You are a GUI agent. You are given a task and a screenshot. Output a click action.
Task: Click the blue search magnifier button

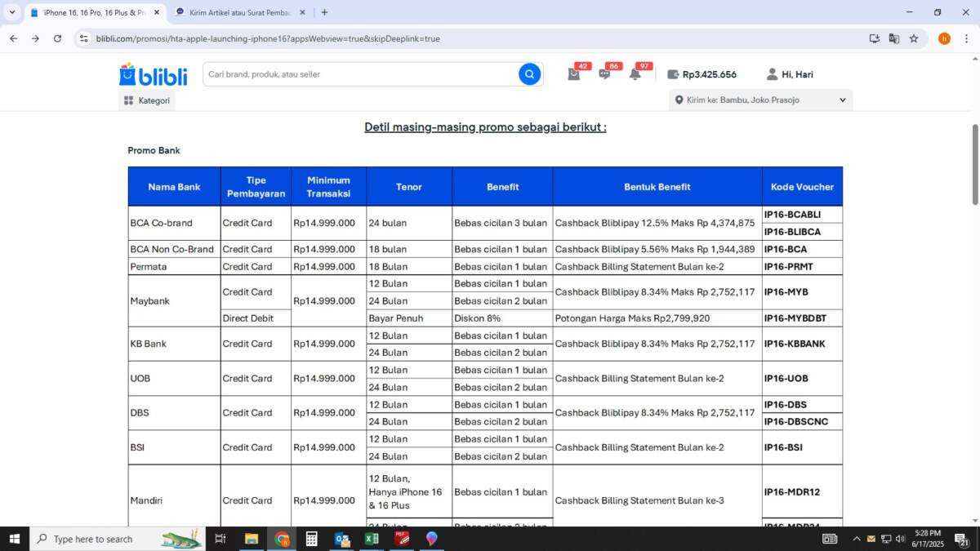click(529, 74)
